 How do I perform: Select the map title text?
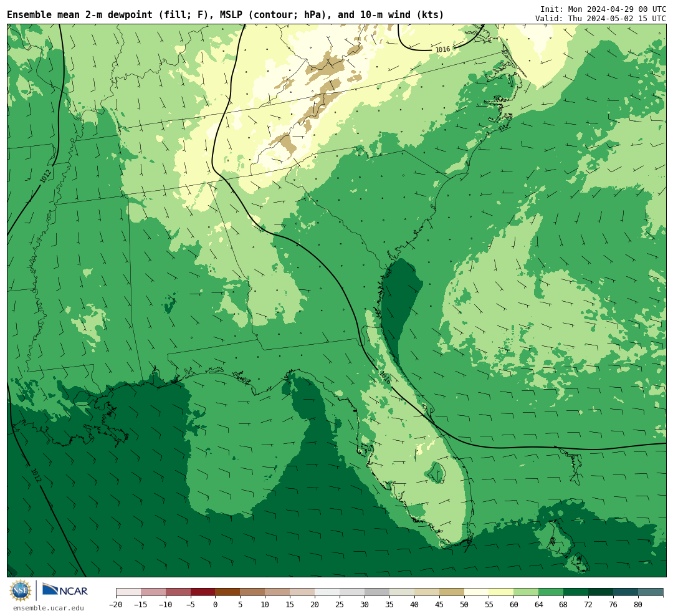pyautogui.click(x=226, y=14)
